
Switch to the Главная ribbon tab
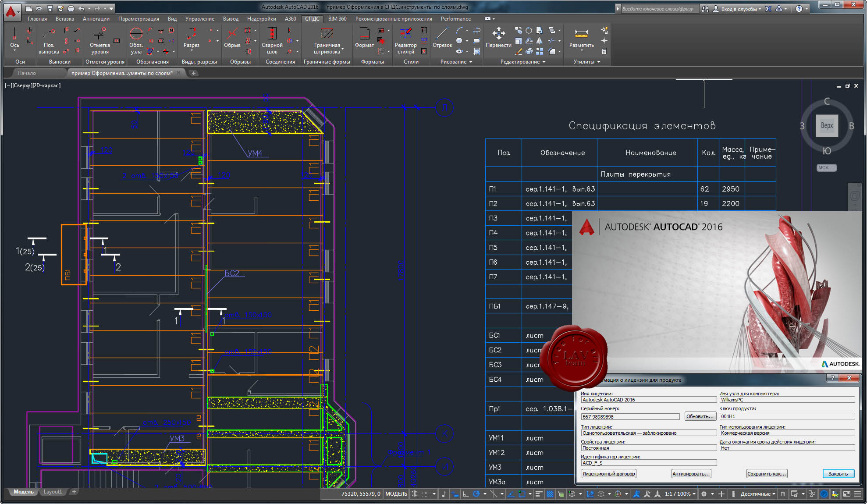tap(37, 19)
